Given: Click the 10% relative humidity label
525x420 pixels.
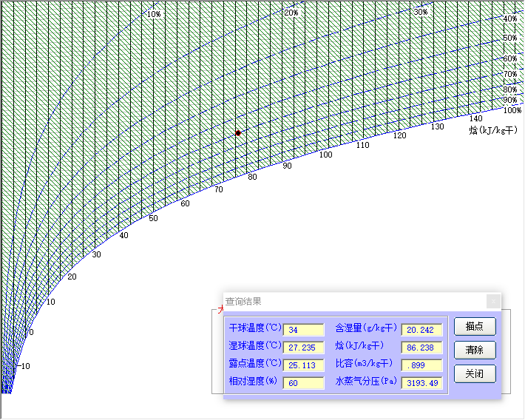Looking at the screenshot, I should pos(154,13).
